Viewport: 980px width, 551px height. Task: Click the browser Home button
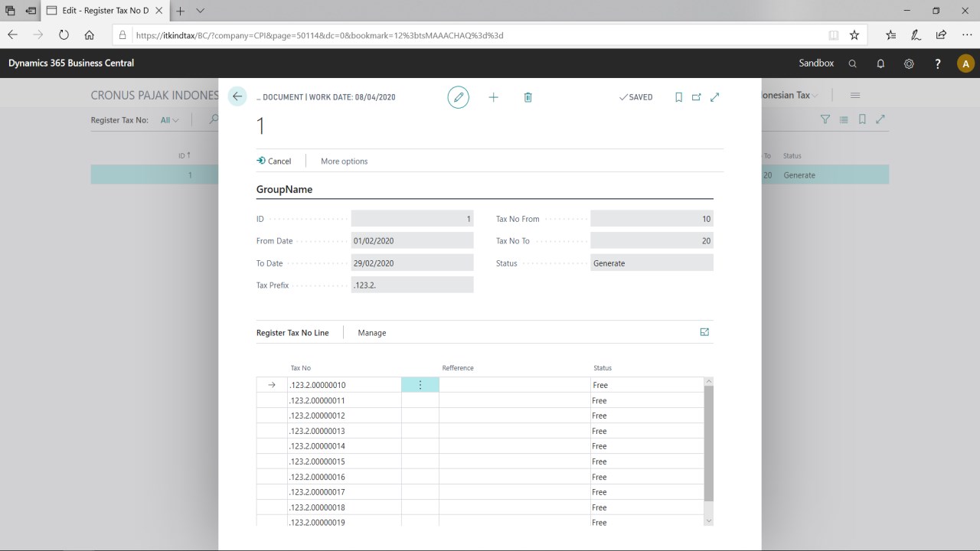coord(90,35)
